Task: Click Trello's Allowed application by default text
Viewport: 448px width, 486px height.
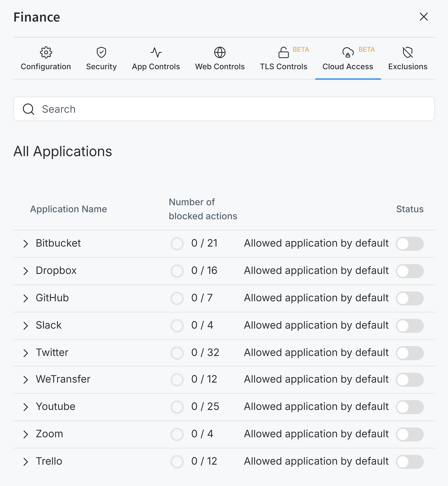Action: click(316, 461)
